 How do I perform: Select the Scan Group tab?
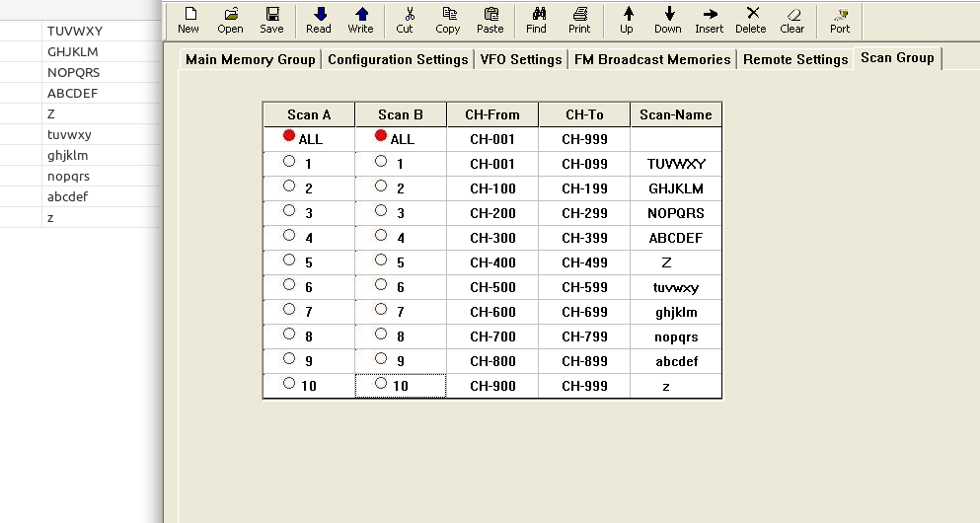tap(897, 58)
